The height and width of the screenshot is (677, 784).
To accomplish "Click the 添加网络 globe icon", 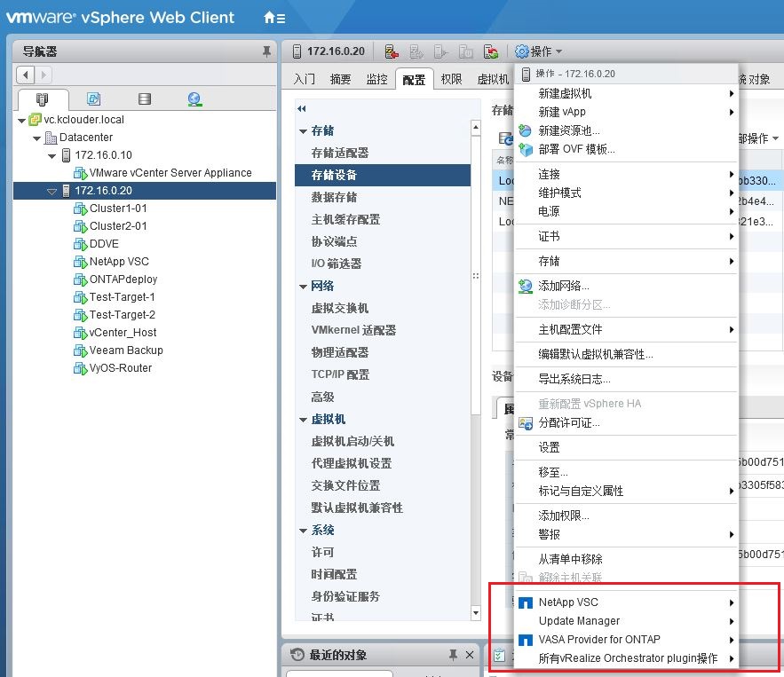I will point(526,287).
